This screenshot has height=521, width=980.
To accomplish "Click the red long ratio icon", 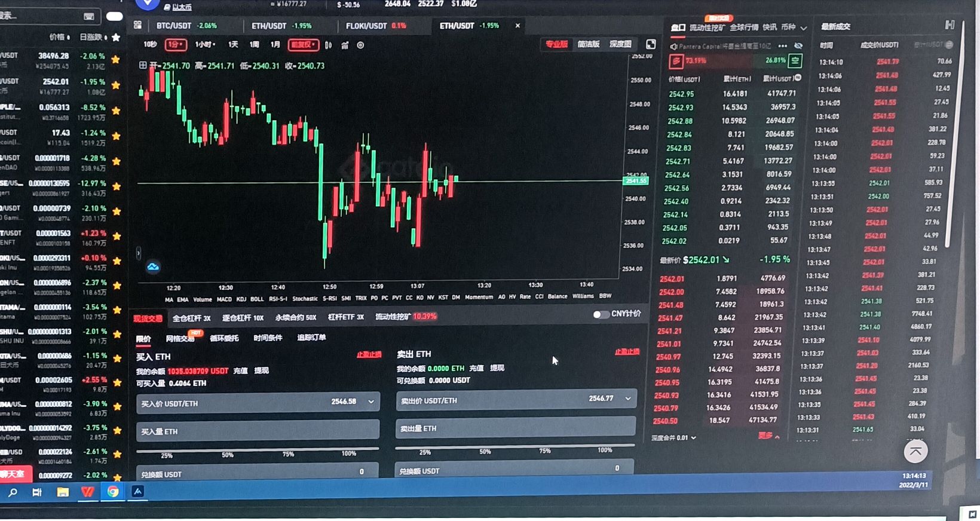I will click(x=676, y=61).
